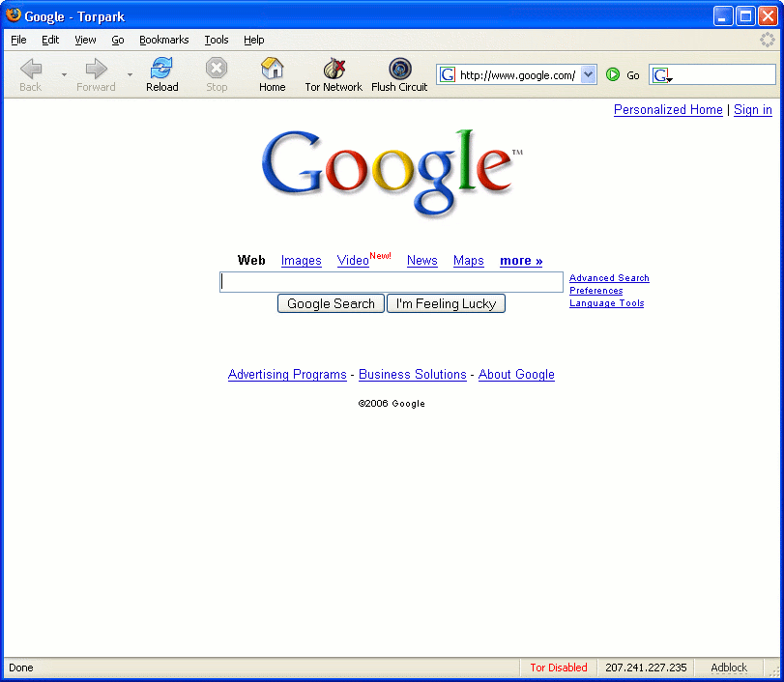Open the Preferences link
Screen dimensions: 784x682
coord(596,291)
